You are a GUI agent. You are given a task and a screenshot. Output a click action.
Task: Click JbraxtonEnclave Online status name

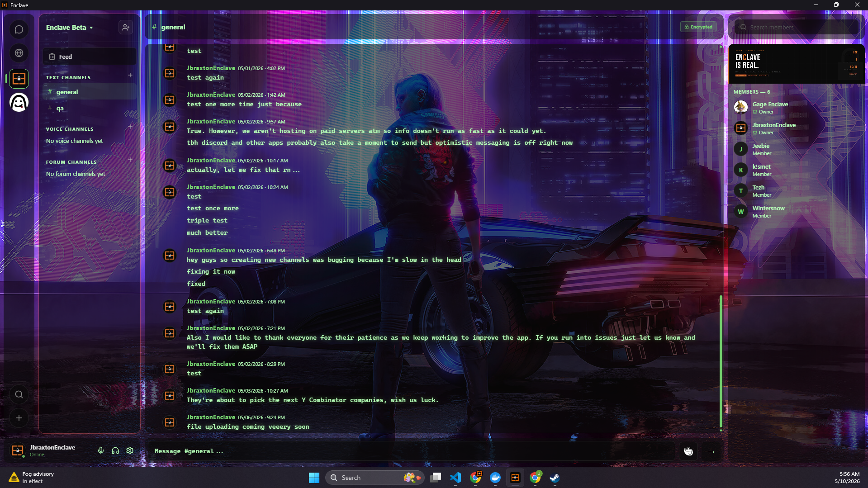click(x=52, y=447)
